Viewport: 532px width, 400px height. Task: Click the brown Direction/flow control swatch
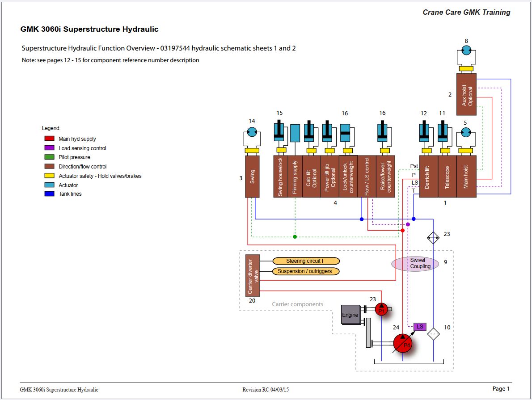[50, 166]
